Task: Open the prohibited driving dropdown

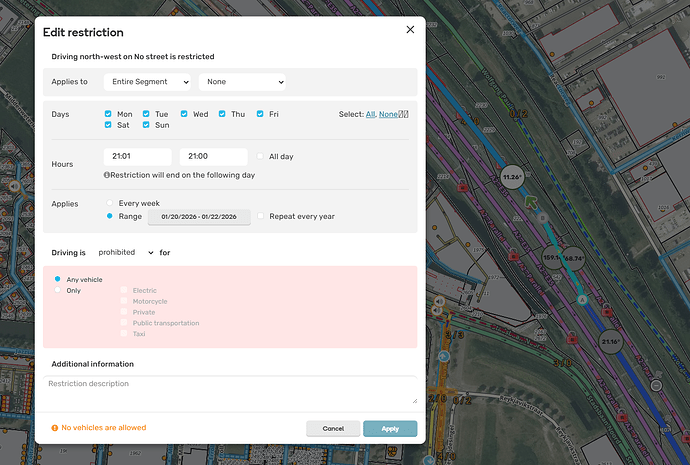Action: pyautogui.click(x=125, y=253)
